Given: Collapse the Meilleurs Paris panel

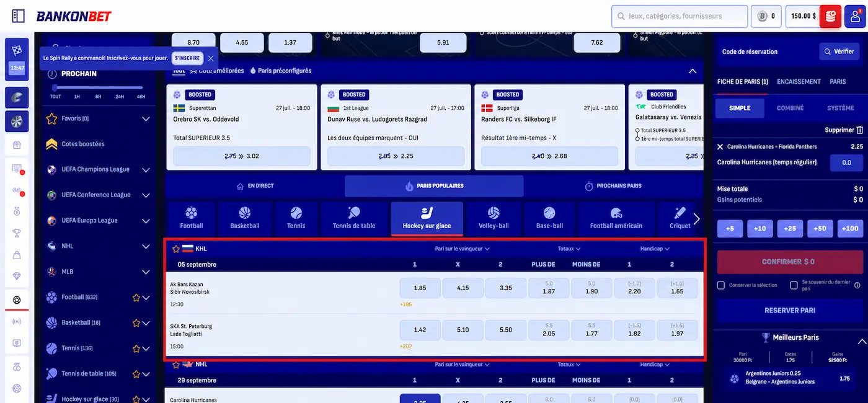Looking at the screenshot, I should [861, 341].
